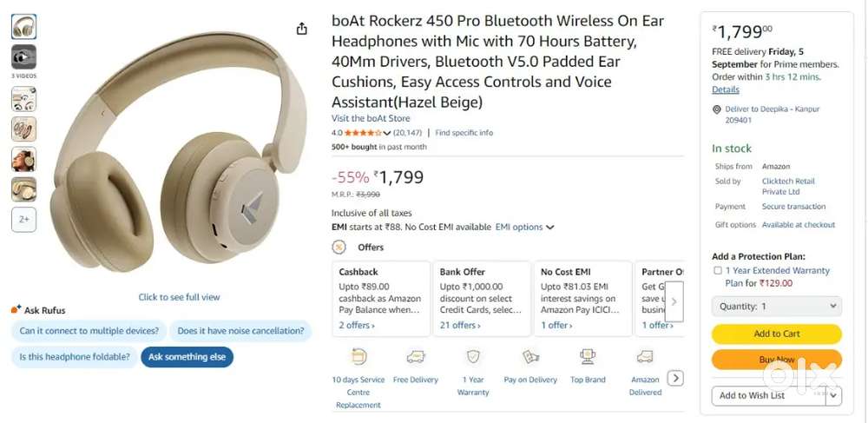Tick the 1 Year Extended Warranty checkbox
868x423 pixels.
[x=718, y=271]
